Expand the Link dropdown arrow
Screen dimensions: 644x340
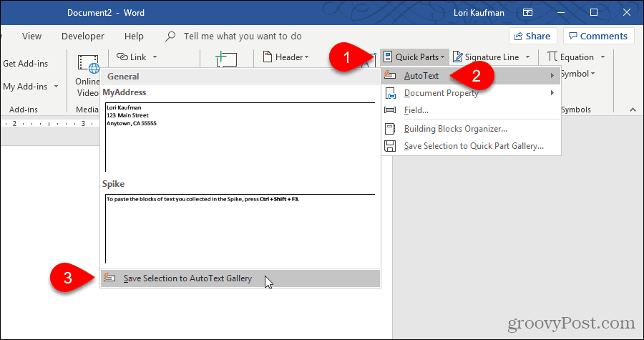155,57
